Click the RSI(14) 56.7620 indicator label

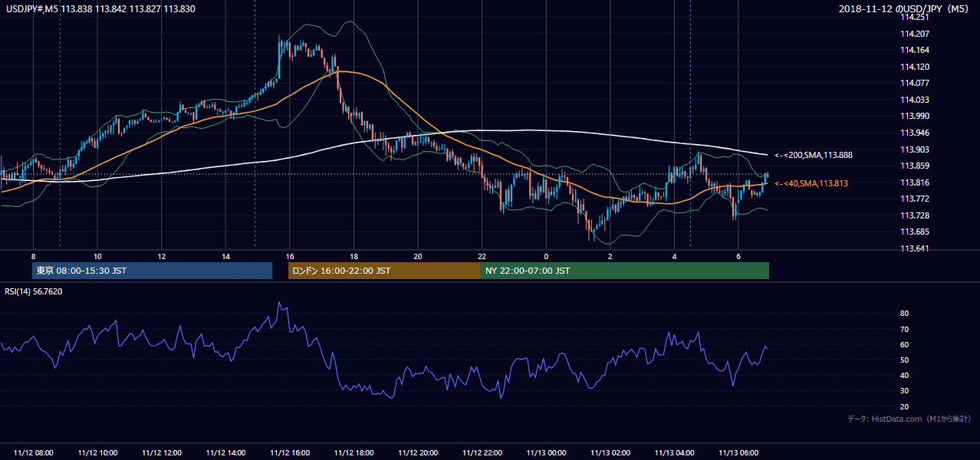[x=34, y=291]
